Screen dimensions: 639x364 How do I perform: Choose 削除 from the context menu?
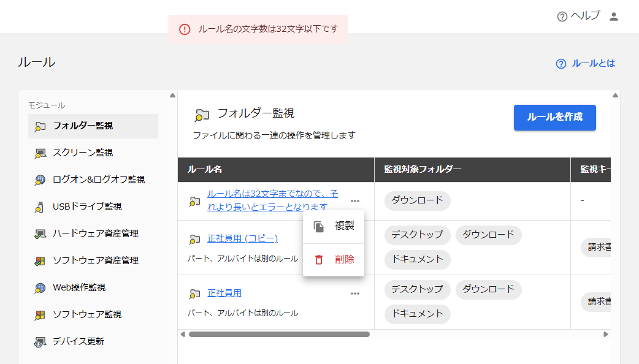(334, 260)
